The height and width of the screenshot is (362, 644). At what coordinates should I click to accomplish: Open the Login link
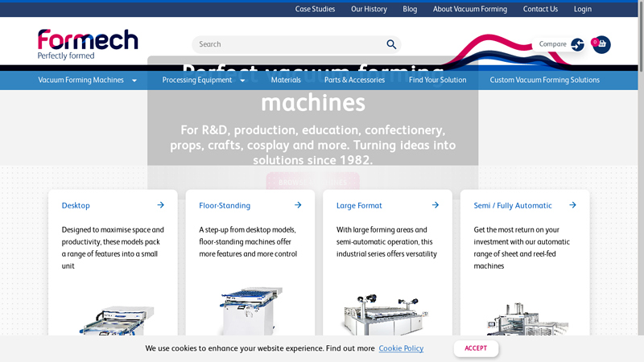[x=582, y=9]
